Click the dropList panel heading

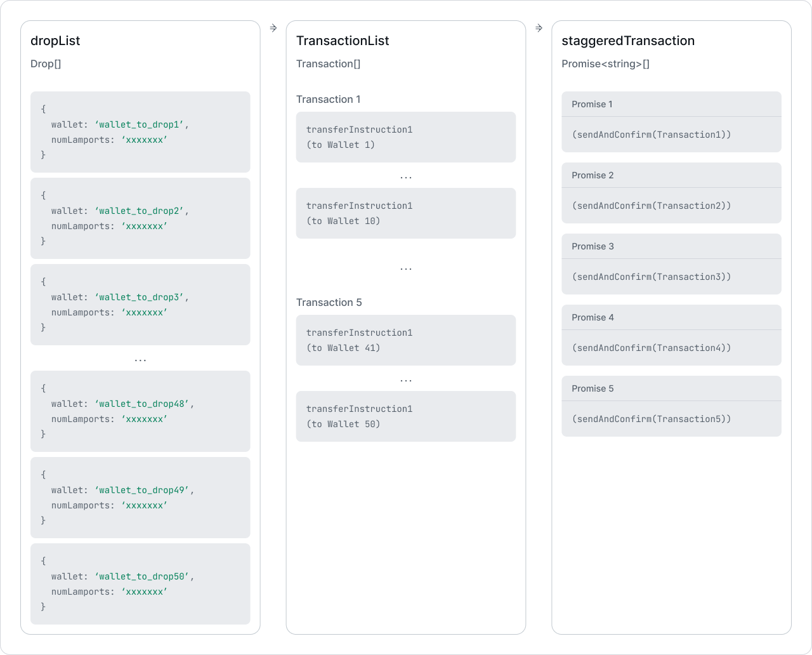pyautogui.click(x=55, y=41)
